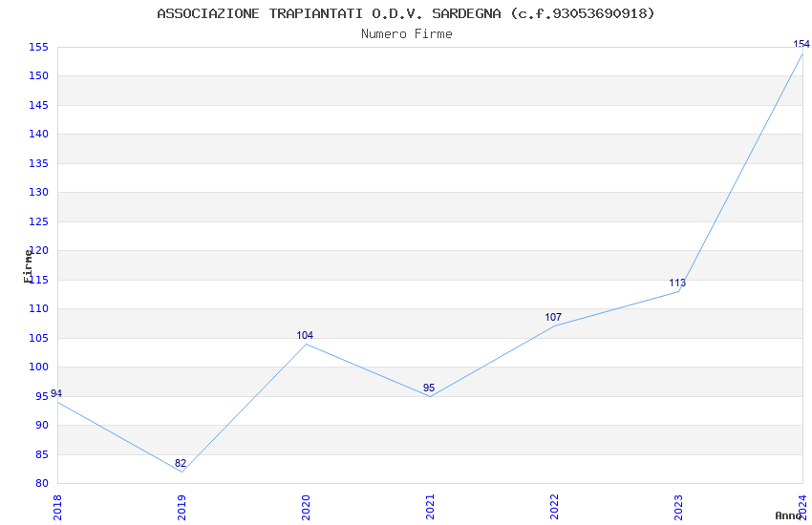Select the data label 94 for 2018
812x525 pixels.
coord(56,393)
